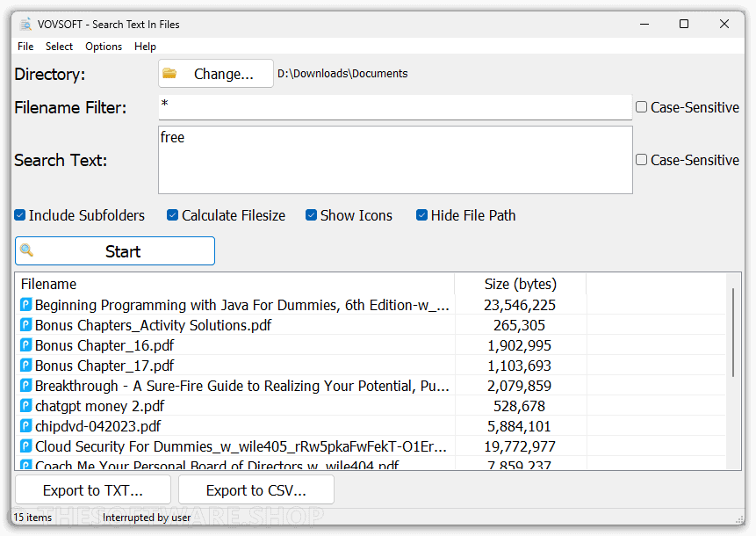The width and height of the screenshot is (756, 536).
Task: Click the size value 1,902,995
Action: click(519, 345)
